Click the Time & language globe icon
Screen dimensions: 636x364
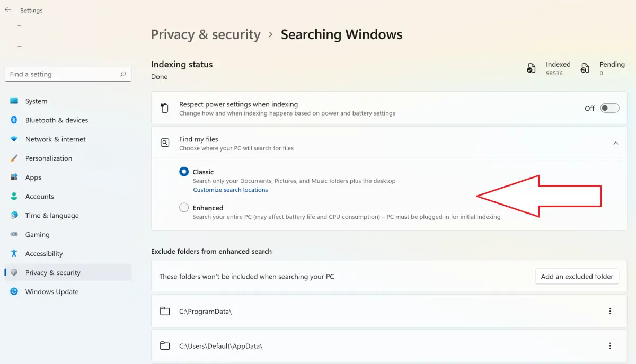click(x=14, y=216)
